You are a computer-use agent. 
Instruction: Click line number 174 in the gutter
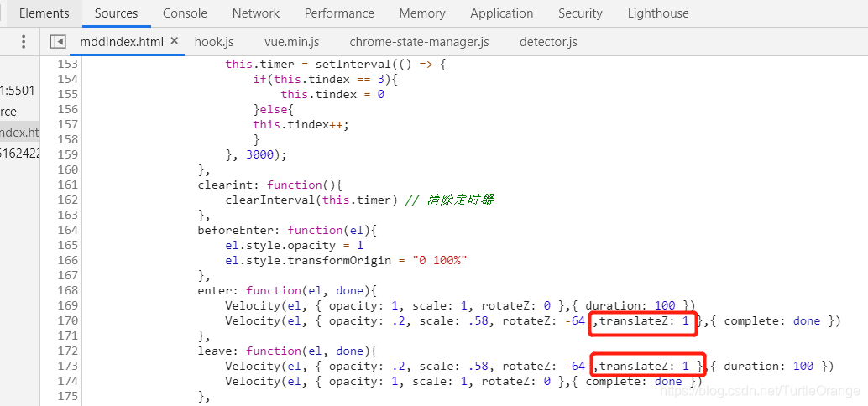point(67,381)
